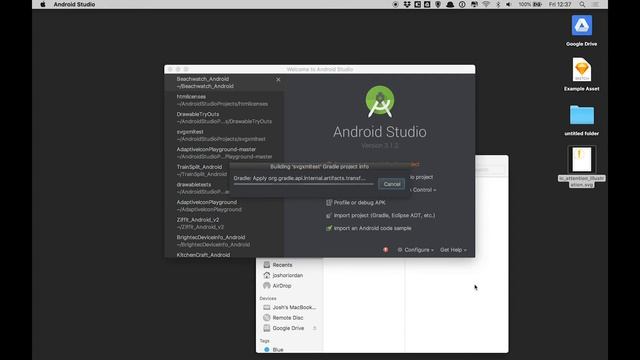Select Remote Disc in Finder sidebar
This screenshot has height=360, width=640.
point(289,318)
